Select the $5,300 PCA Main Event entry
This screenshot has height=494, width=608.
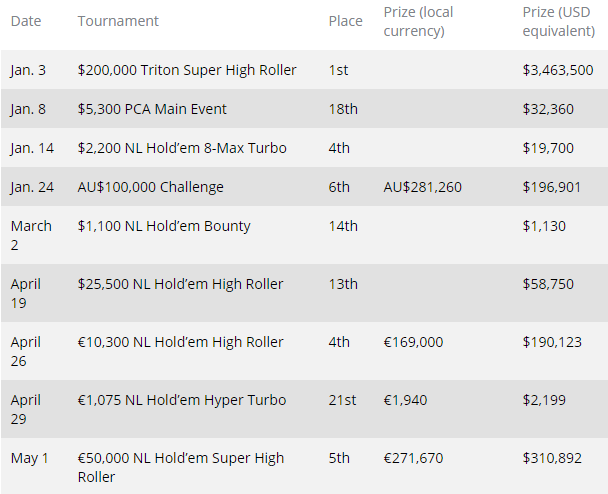pos(152,109)
